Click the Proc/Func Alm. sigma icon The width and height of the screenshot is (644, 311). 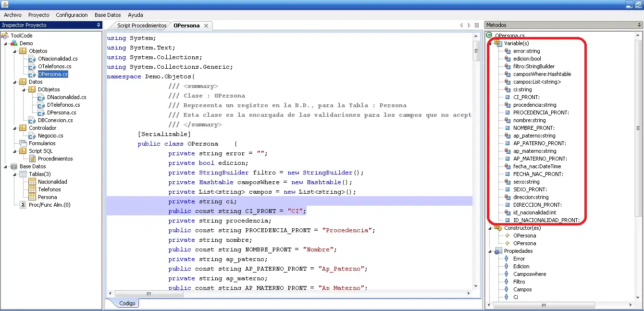coord(23,205)
